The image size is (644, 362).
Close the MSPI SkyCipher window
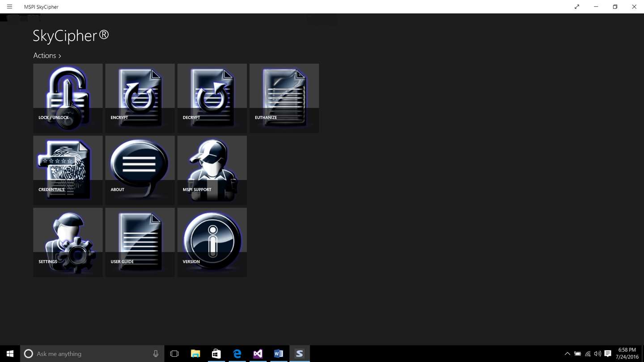pos(634,7)
